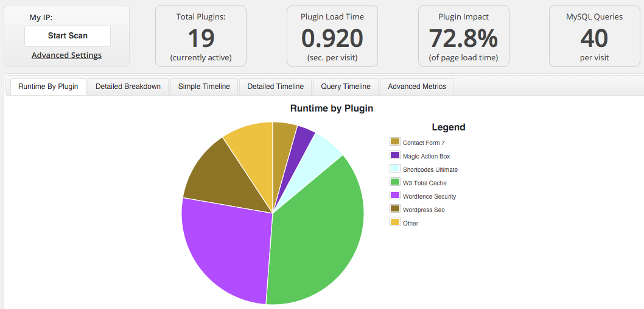644x309 pixels.
Task: Click the Magic Action Box legend swatch
Action: (x=394, y=155)
